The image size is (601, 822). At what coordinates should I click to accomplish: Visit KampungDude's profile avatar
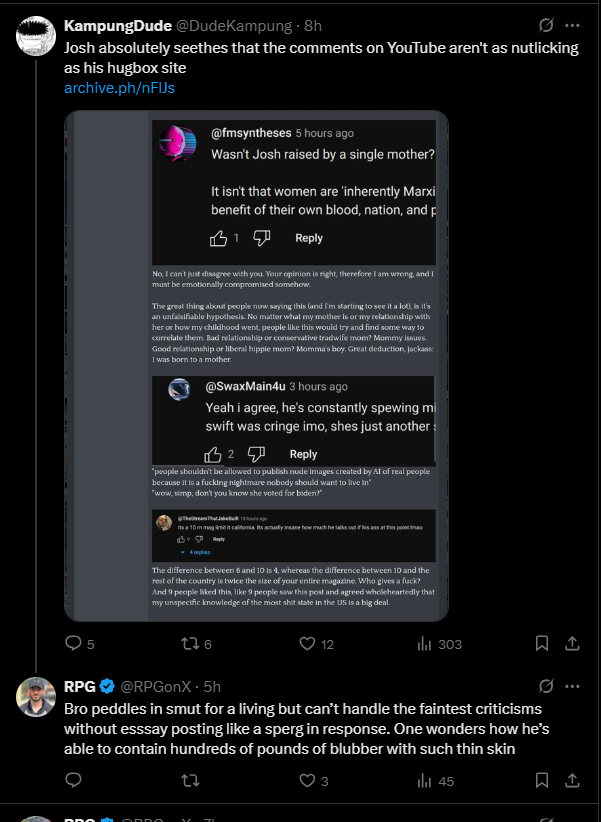click(x=36, y=35)
